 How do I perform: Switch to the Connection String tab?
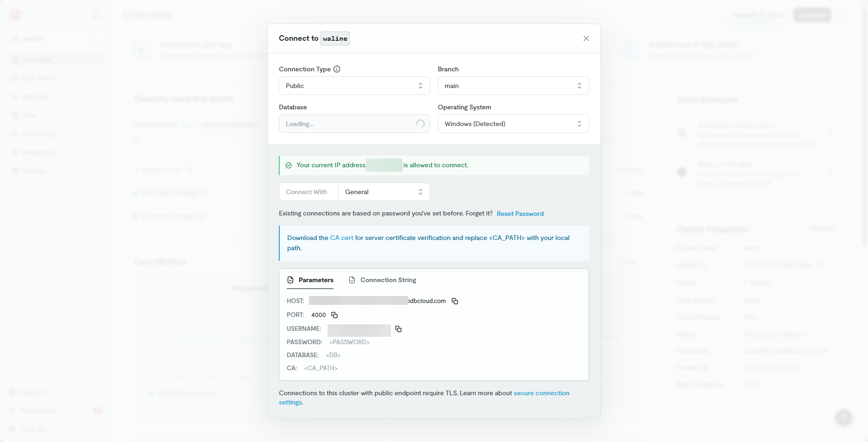(x=382, y=280)
